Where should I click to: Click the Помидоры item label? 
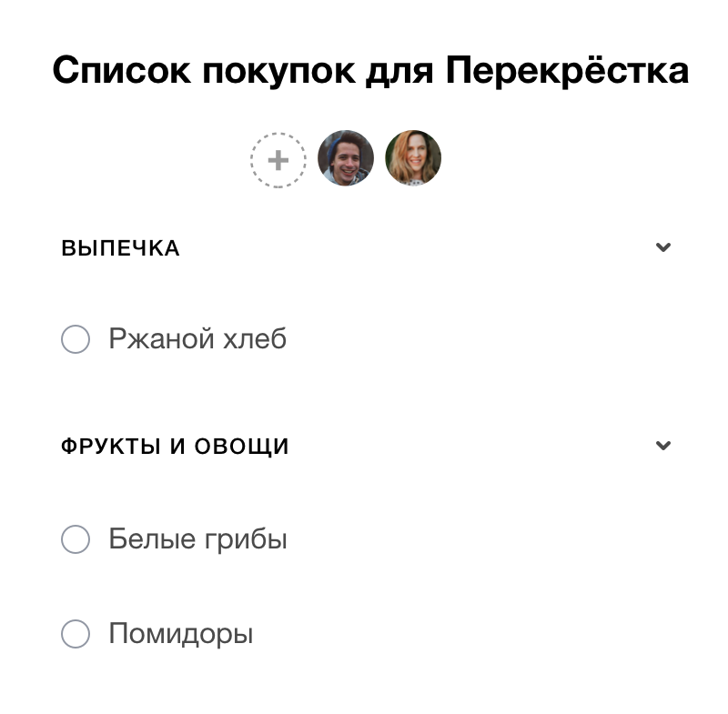click(x=179, y=634)
